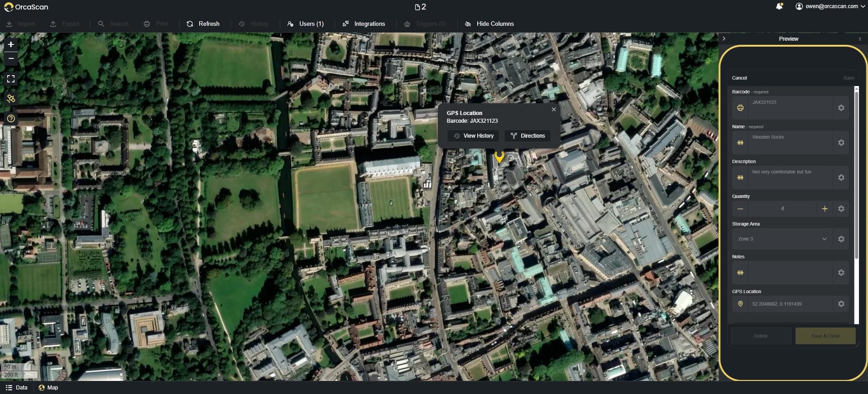
Task: Click the Import toolbar button
Action: (x=20, y=24)
